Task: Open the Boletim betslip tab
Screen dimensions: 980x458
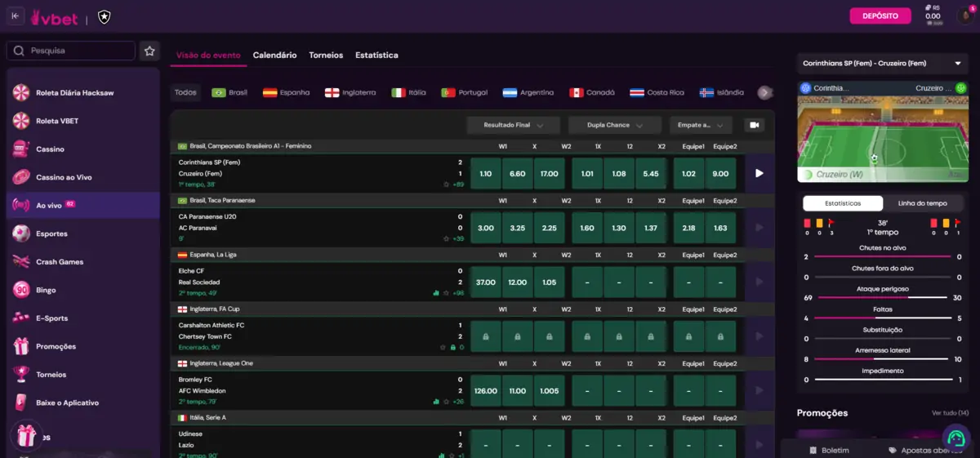Action: [829, 450]
